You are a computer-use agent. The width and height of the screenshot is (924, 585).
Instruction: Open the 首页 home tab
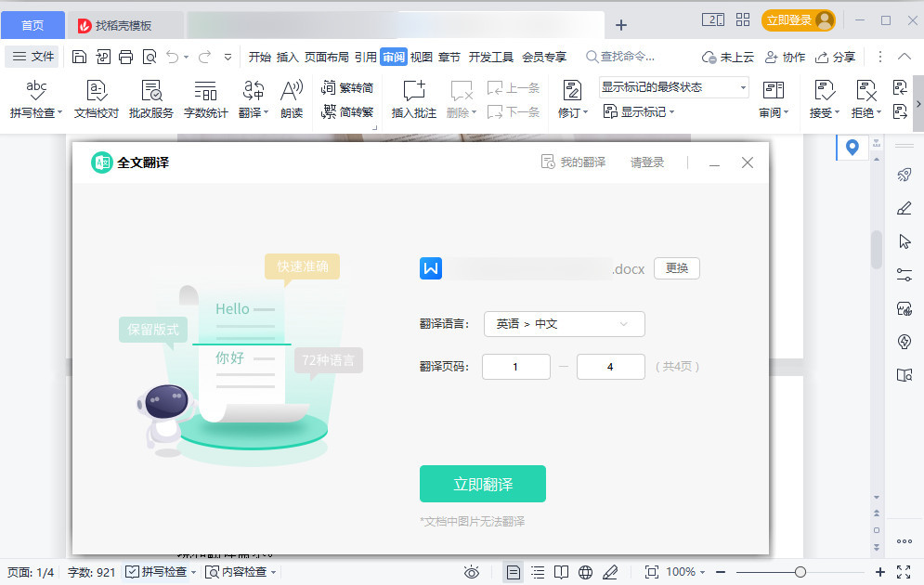coord(33,24)
